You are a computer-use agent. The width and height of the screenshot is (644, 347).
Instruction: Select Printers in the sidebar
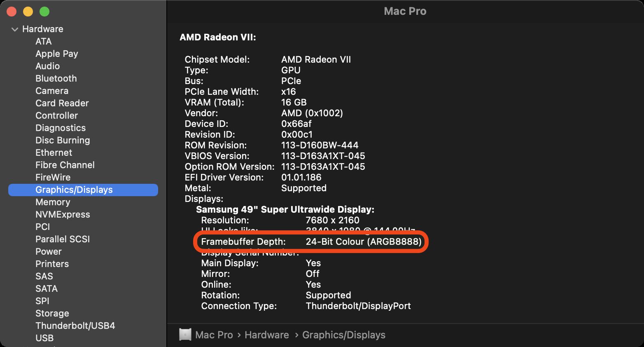pyautogui.click(x=52, y=264)
